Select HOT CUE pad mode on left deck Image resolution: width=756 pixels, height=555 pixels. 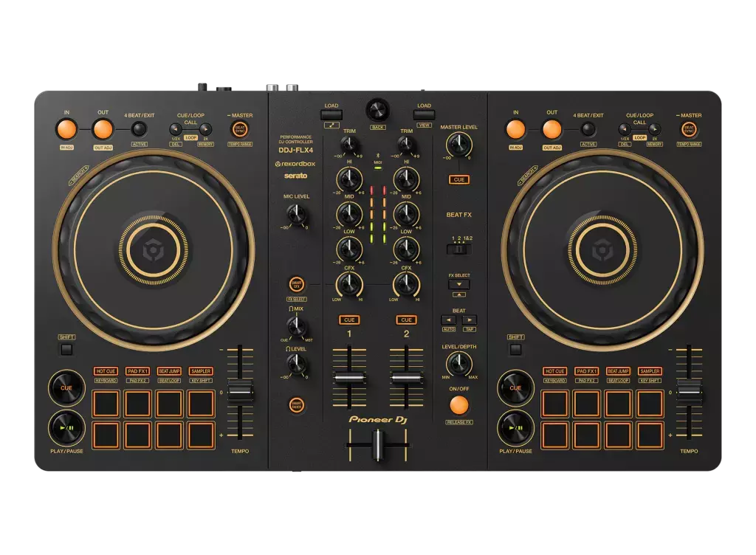(x=106, y=371)
